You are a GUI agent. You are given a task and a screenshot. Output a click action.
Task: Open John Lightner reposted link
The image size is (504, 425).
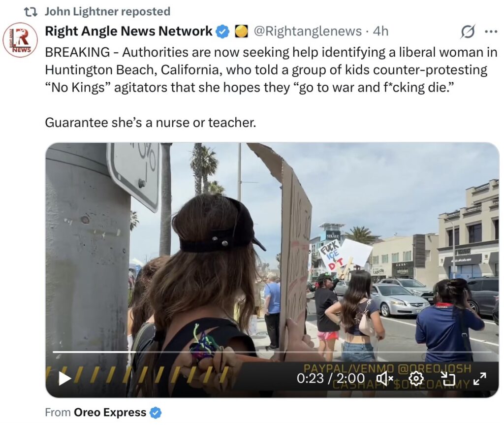[x=107, y=11]
